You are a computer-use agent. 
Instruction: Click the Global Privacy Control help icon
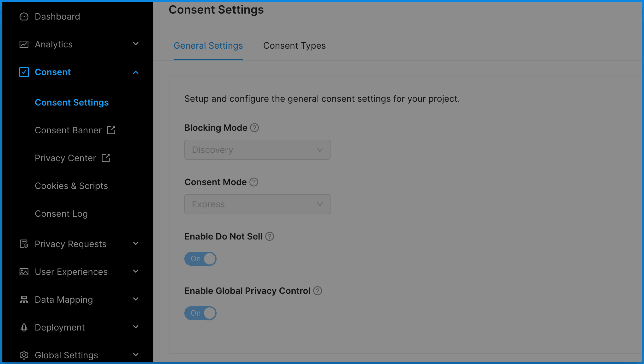click(x=318, y=291)
